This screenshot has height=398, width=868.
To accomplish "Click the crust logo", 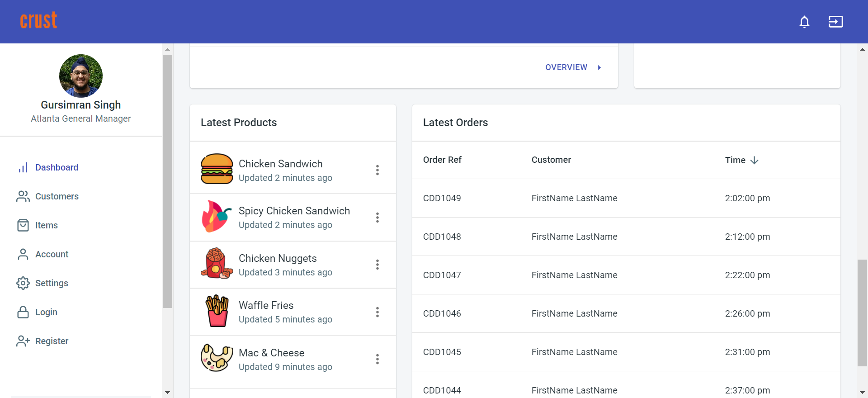I will 38,21.
